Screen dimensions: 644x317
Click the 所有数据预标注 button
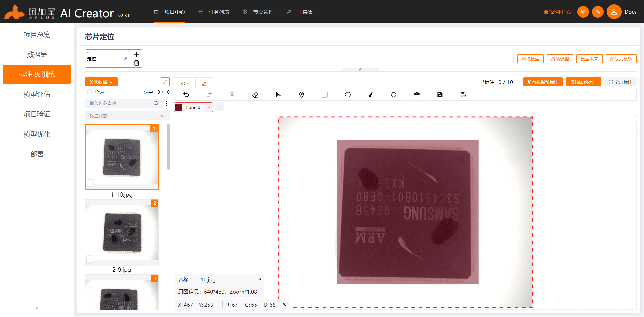pyautogui.click(x=543, y=82)
